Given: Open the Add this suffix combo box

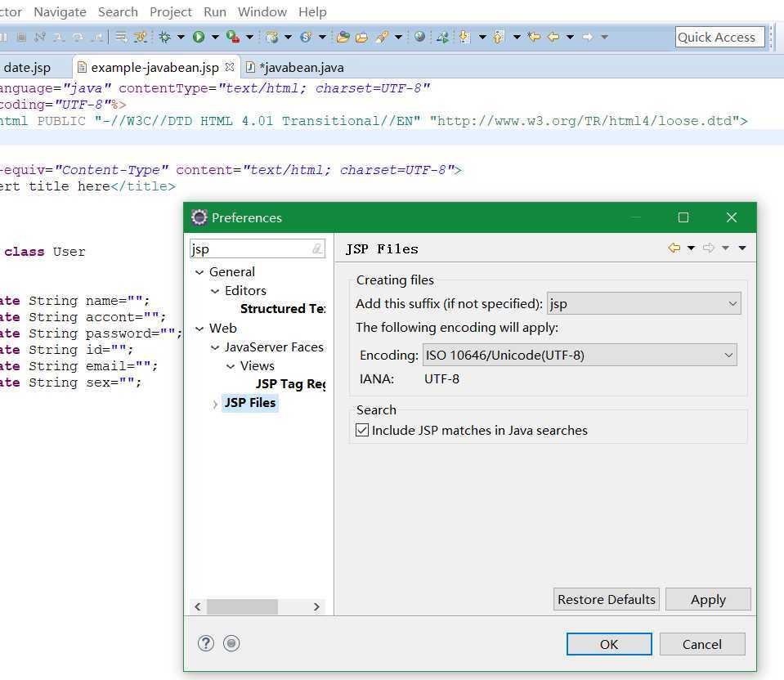Looking at the screenshot, I should (644, 303).
